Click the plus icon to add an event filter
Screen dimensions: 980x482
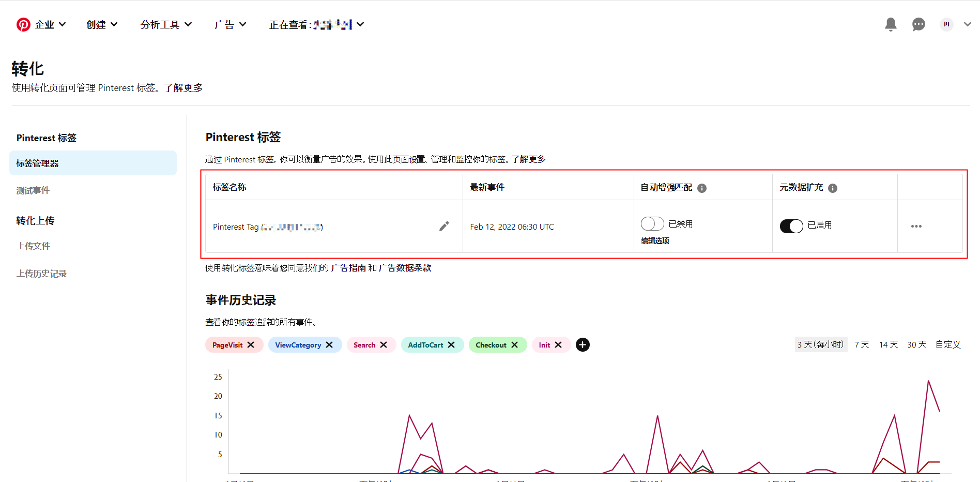(583, 345)
